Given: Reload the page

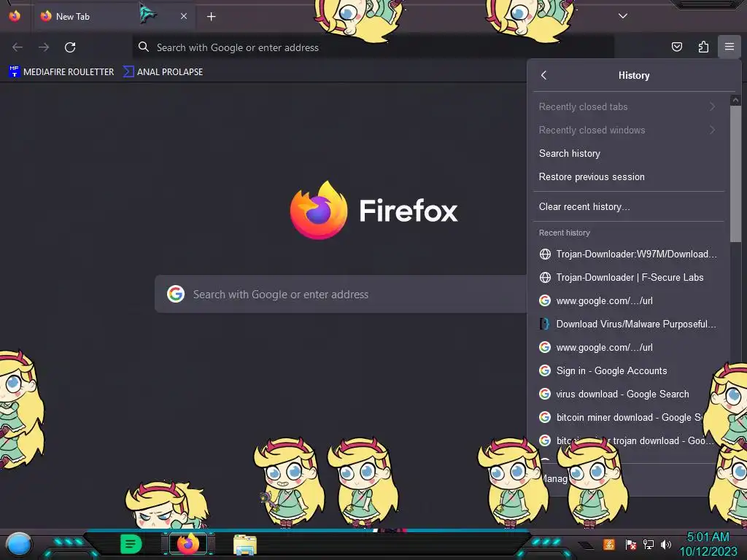Looking at the screenshot, I should pos(70,47).
